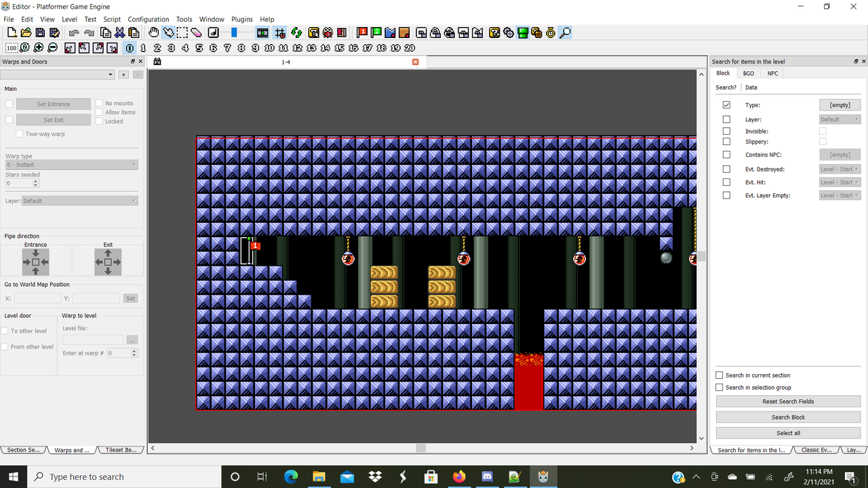Open the search Layer Default dropdown
This screenshot has height=488, width=868.
(x=840, y=119)
